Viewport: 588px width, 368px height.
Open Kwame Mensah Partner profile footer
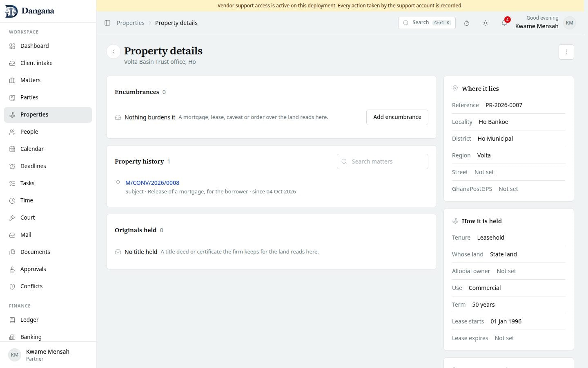click(x=48, y=355)
